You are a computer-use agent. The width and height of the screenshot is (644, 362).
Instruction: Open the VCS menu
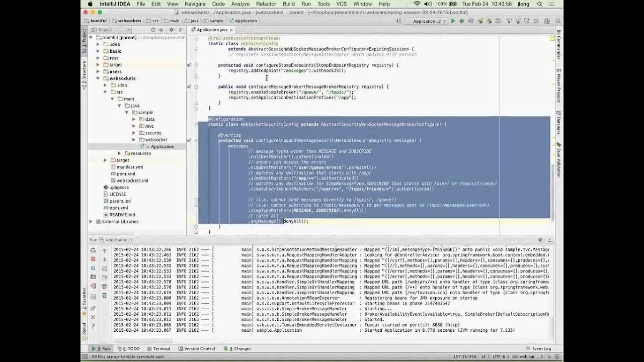pyautogui.click(x=342, y=4)
